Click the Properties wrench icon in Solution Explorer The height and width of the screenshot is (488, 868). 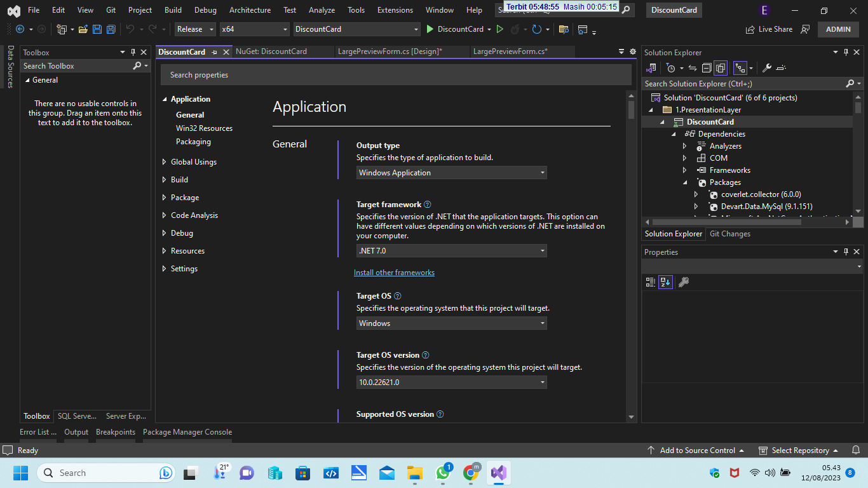pyautogui.click(x=767, y=68)
